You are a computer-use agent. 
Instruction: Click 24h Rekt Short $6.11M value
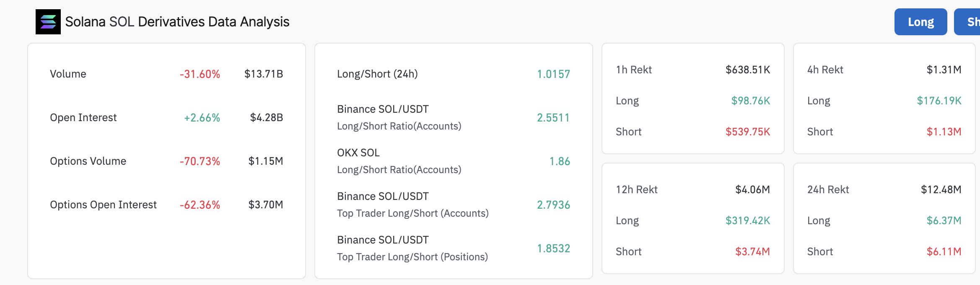coord(944,251)
